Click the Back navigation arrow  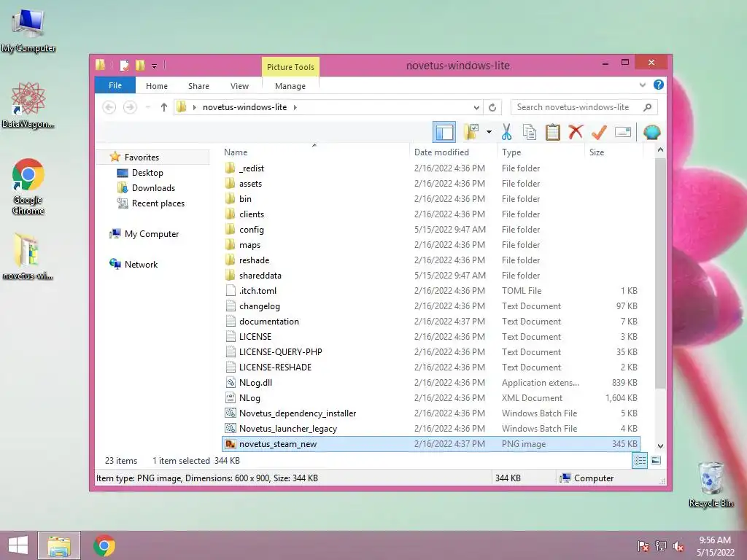pyautogui.click(x=109, y=107)
